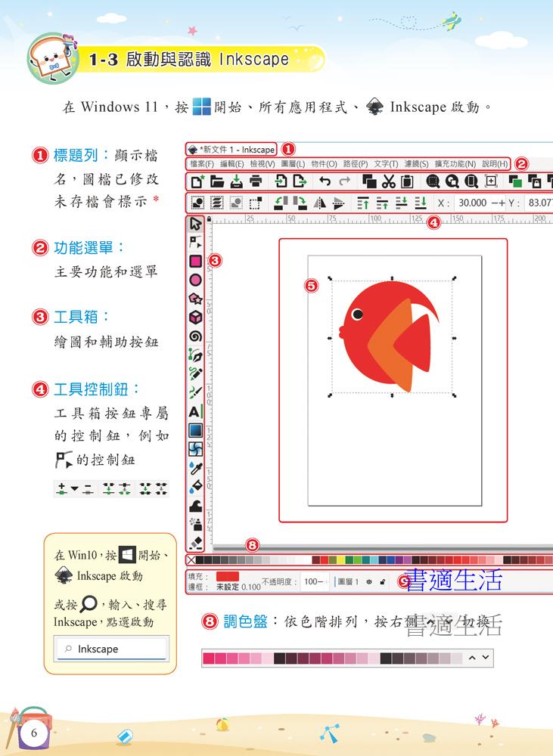Open the 物件(O) menu

pyautogui.click(x=324, y=164)
